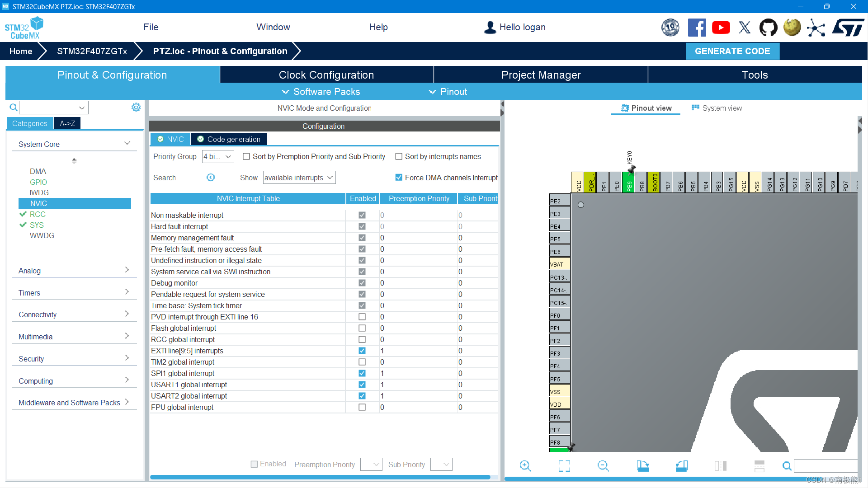Open the Show available interrupts dropdown
868x488 pixels.
[299, 178]
